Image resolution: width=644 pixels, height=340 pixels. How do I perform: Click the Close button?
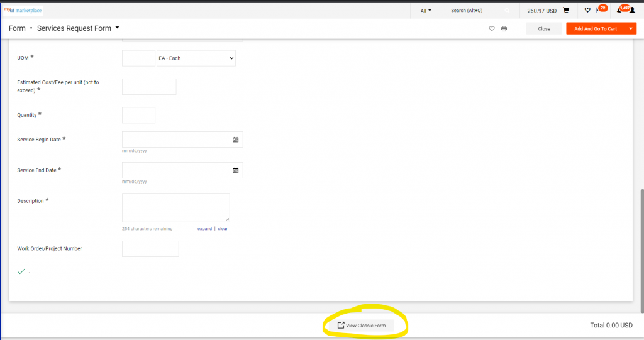coord(544,28)
